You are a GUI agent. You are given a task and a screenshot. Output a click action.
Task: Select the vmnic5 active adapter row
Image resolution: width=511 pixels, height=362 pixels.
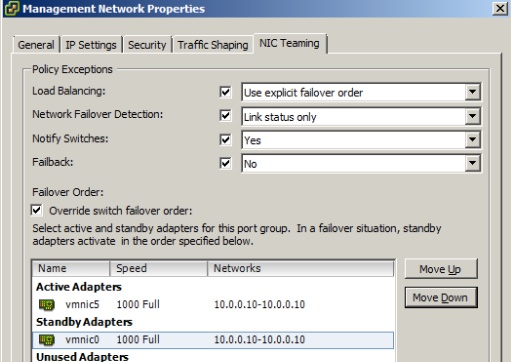[x=213, y=304]
